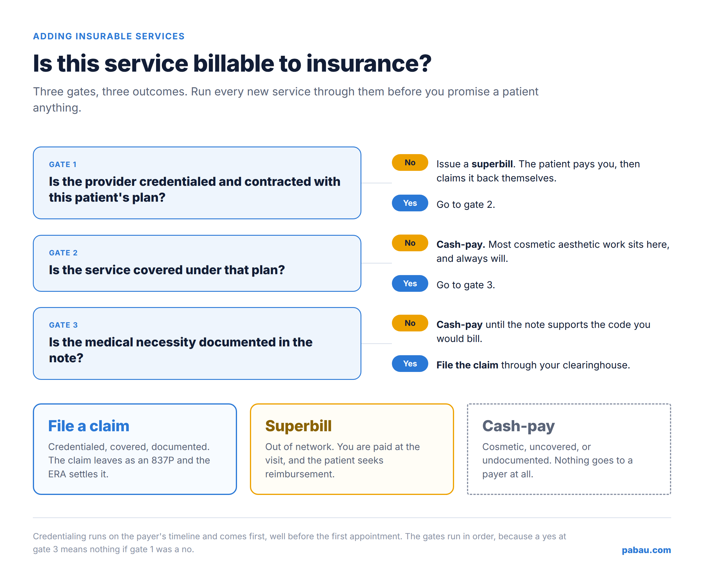Screen dimensions: 704x588
Task: Click the Gate 1 blue Yes badge
Action: click(x=410, y=203)
